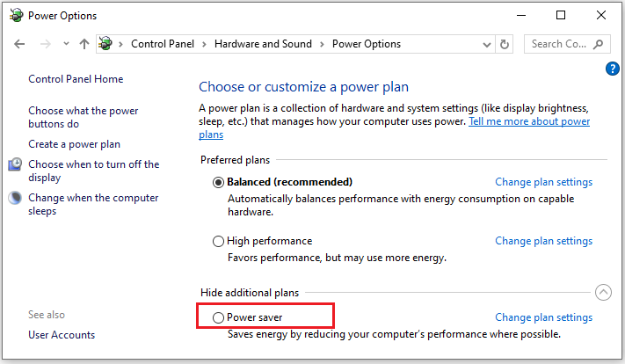Click the display turn-off clock icon
This screenshot has width=625, height=364.
pyautogui.click(x=15, y=165)
